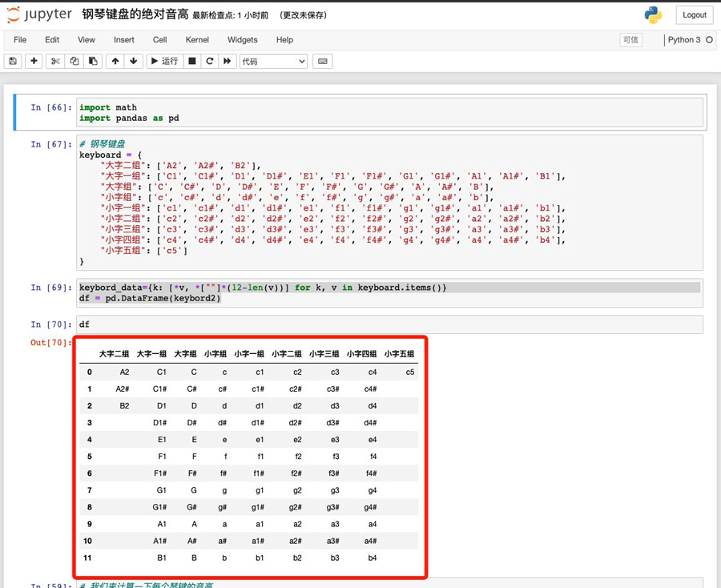Image resolution: width=721 pixels, height=588 pixels.
Task: Click the 大字组 column header
Action: tap(185, 354)
